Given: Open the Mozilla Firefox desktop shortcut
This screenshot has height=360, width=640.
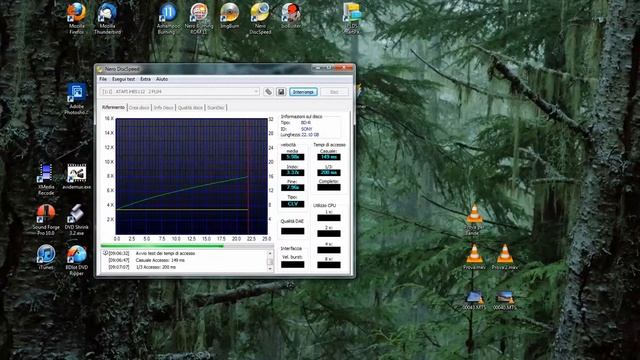Looking at the screenshot, I should 77,18.
